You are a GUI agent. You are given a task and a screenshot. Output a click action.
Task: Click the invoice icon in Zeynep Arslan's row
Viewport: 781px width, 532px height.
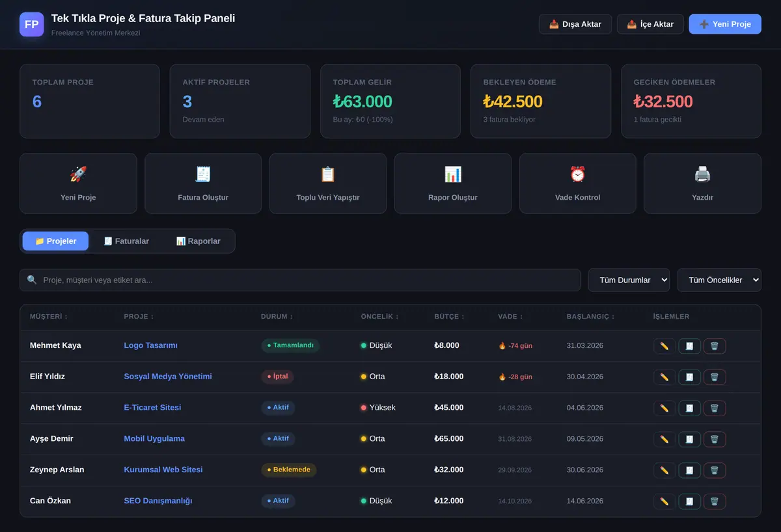tap(690, 470)
